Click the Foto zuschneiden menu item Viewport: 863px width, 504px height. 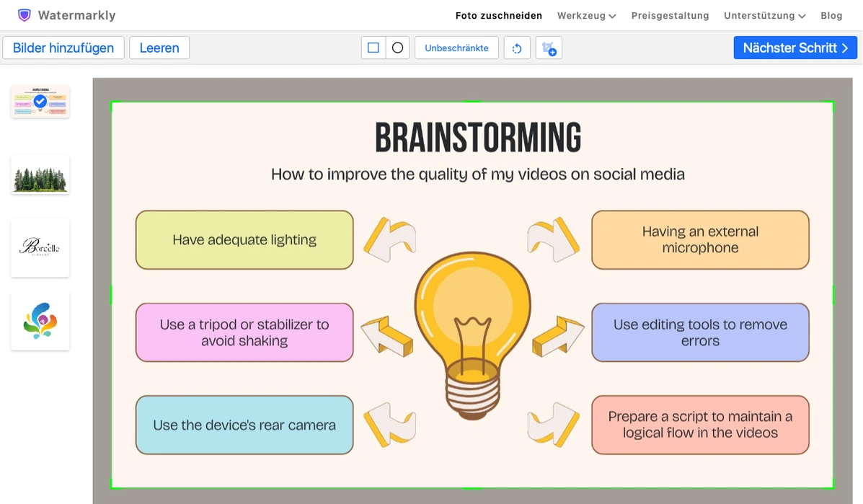[499, 15]
